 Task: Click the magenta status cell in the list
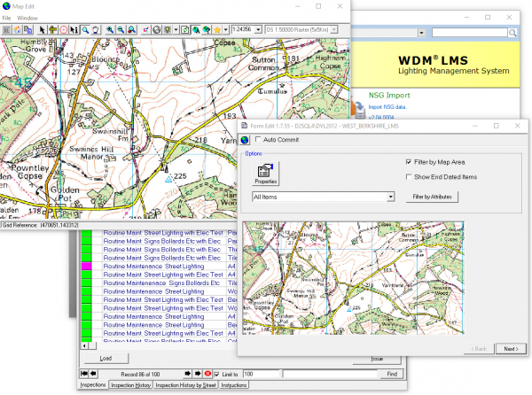click(86, 266)
